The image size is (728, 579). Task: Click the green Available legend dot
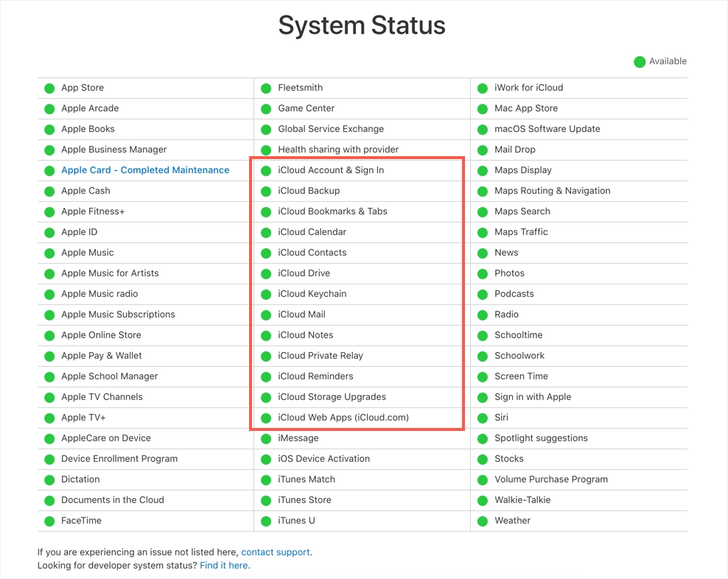(x=640, y=62)
